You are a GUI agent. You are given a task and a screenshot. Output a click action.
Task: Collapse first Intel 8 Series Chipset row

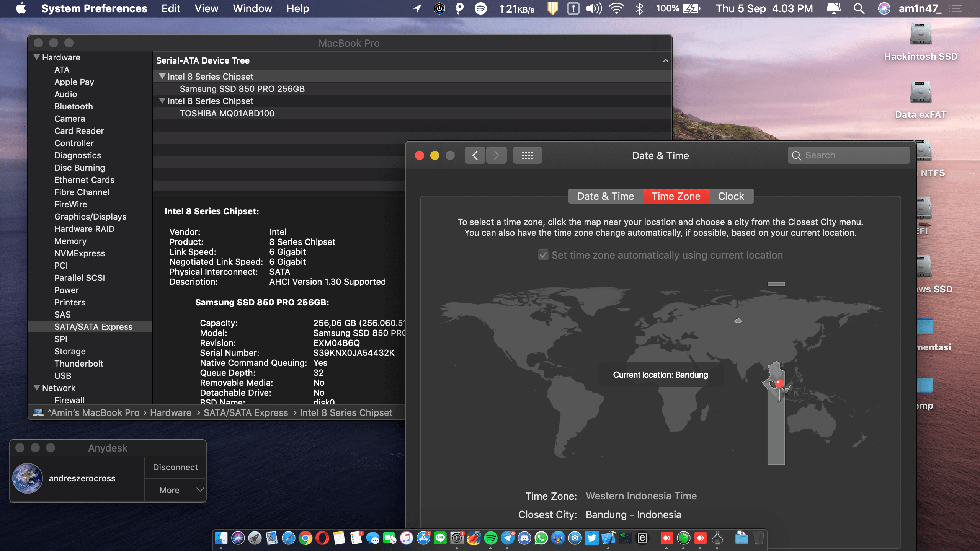point(162,77)
